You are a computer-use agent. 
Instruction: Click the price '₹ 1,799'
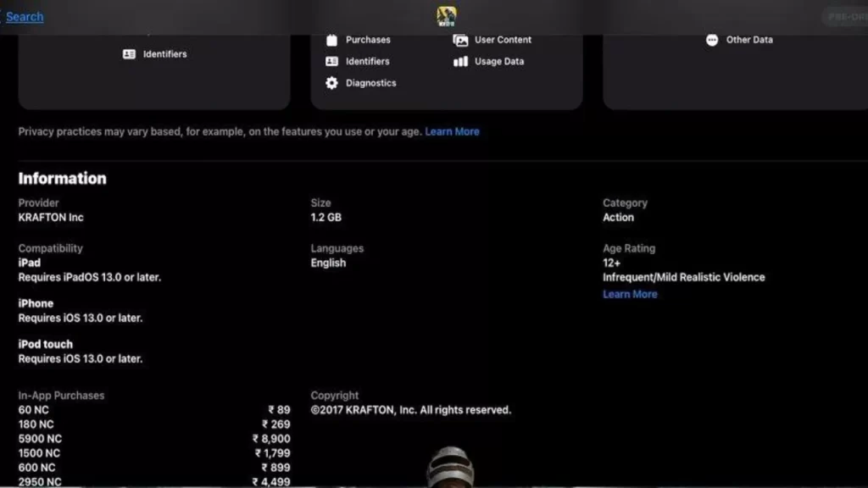272,453
